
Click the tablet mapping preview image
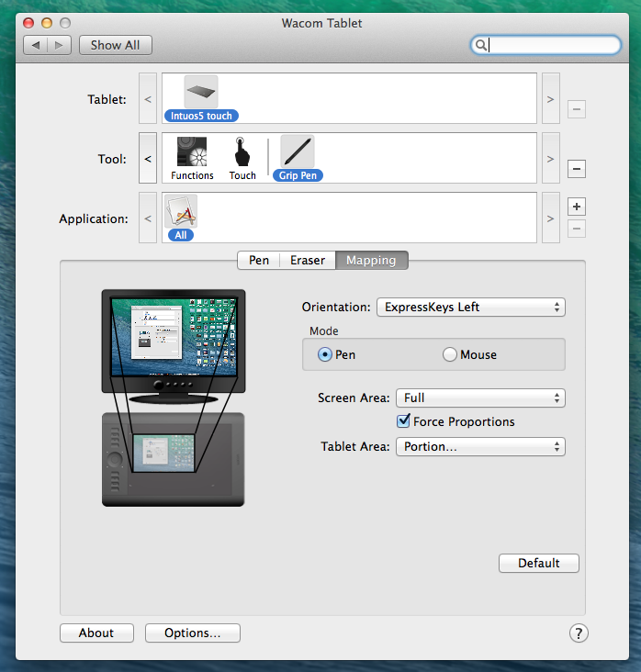(174, 459)
